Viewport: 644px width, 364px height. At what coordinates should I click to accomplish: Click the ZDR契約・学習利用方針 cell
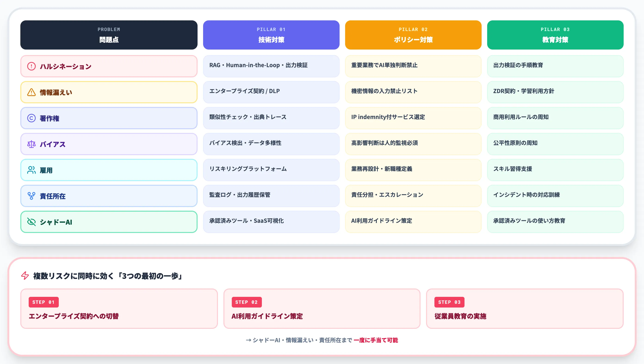(555, 92)
